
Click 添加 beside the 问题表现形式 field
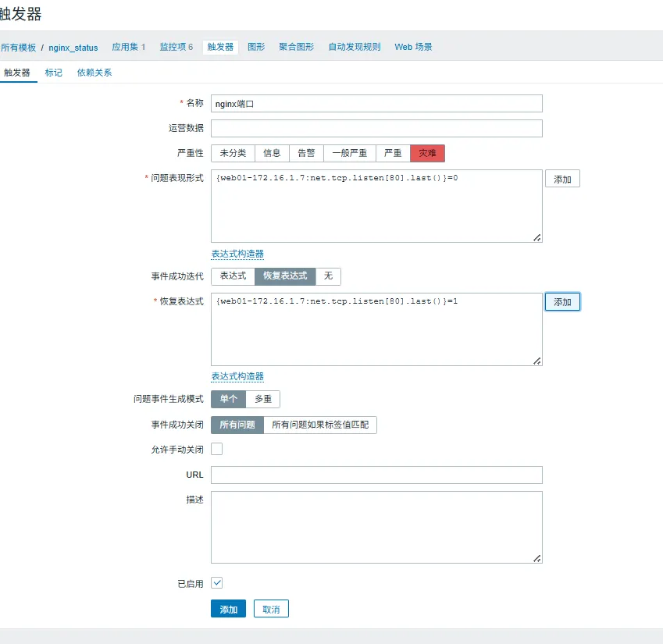tap(562, 180)
